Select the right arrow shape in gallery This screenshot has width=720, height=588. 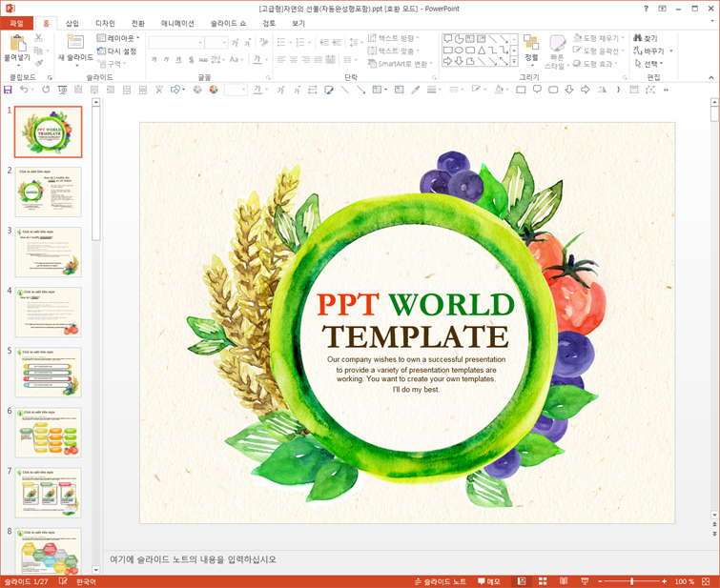[447, 61]
